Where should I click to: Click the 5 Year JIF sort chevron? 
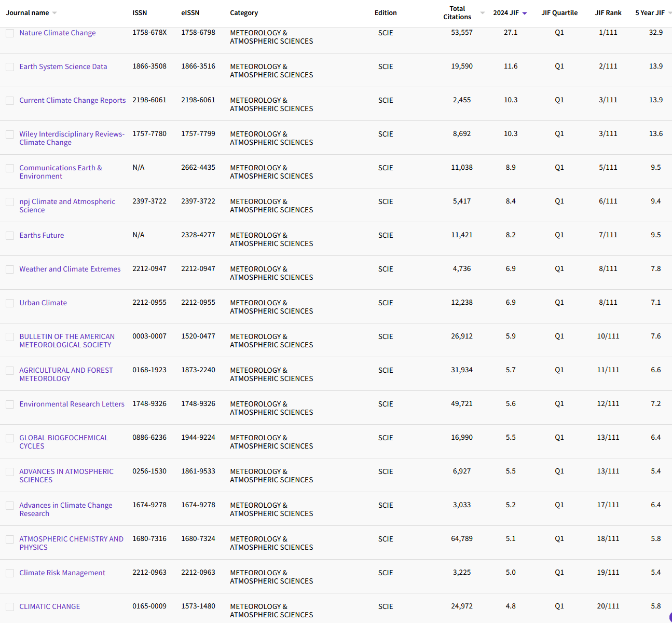tap(669, 13)
